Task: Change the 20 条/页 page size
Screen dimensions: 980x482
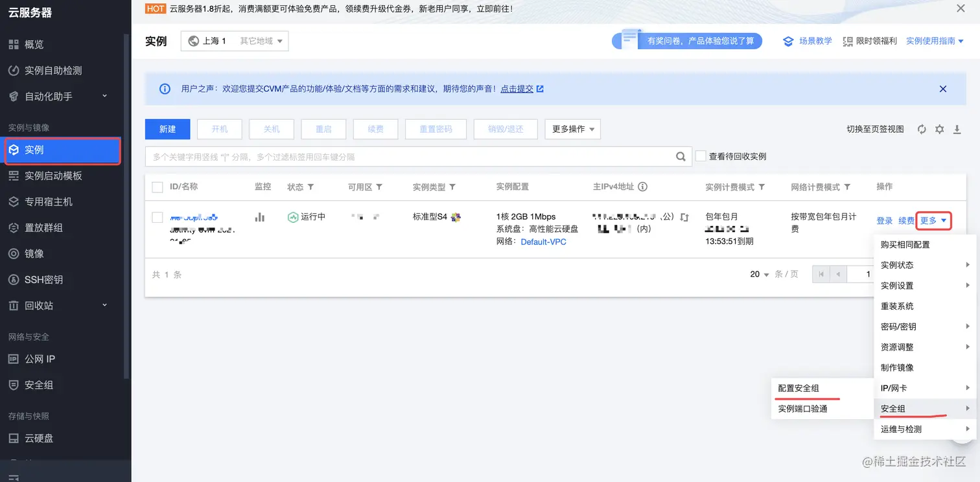Action: coord(760,274)
